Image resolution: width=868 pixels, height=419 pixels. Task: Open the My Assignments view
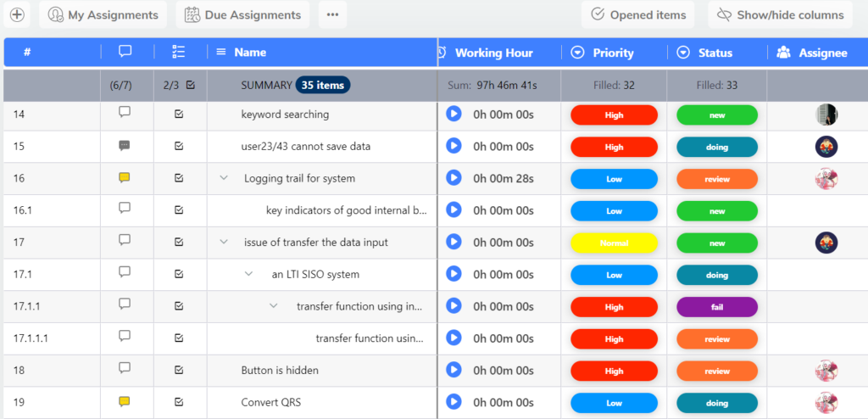click(103, 14)
